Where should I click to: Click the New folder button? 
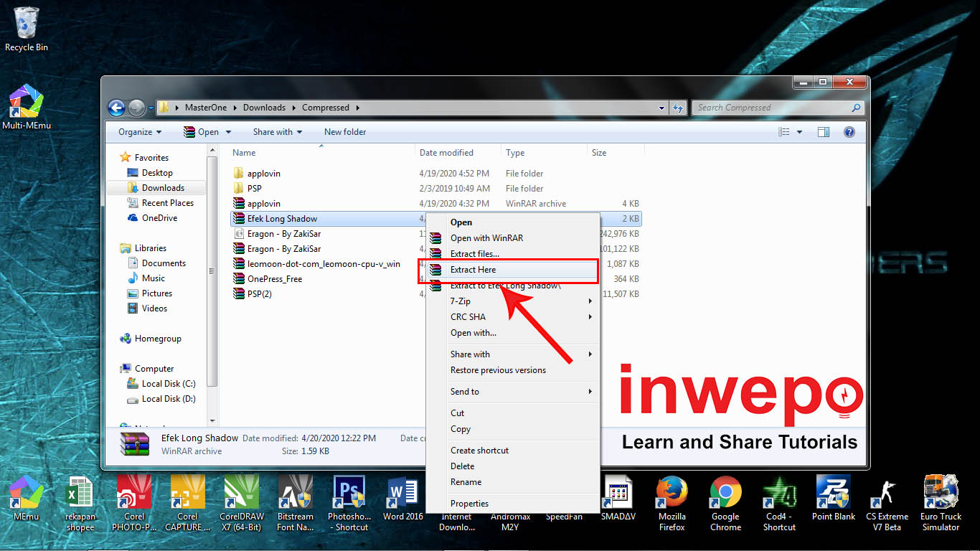(345, 132)
